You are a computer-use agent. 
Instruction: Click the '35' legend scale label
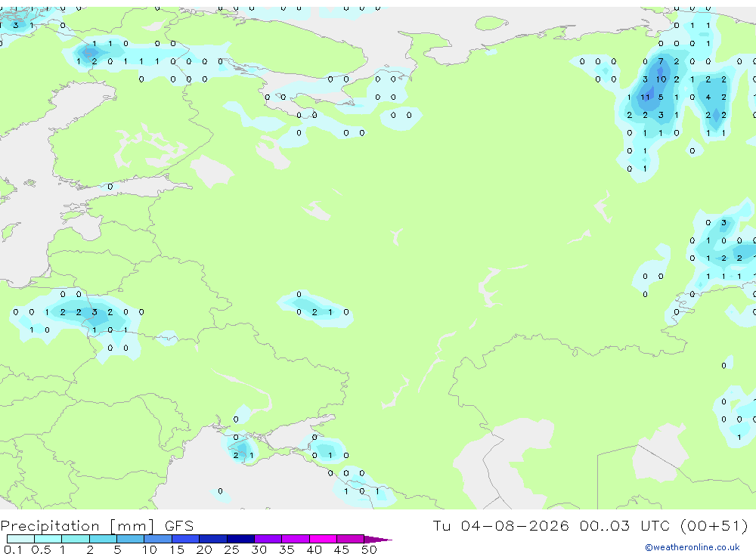point(287,549)
